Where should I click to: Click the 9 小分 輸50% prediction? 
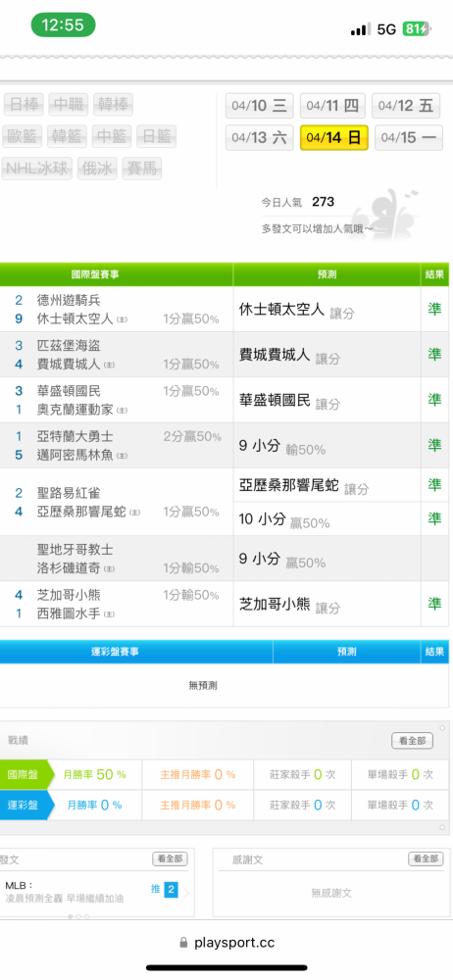click(x=282, y=446)
